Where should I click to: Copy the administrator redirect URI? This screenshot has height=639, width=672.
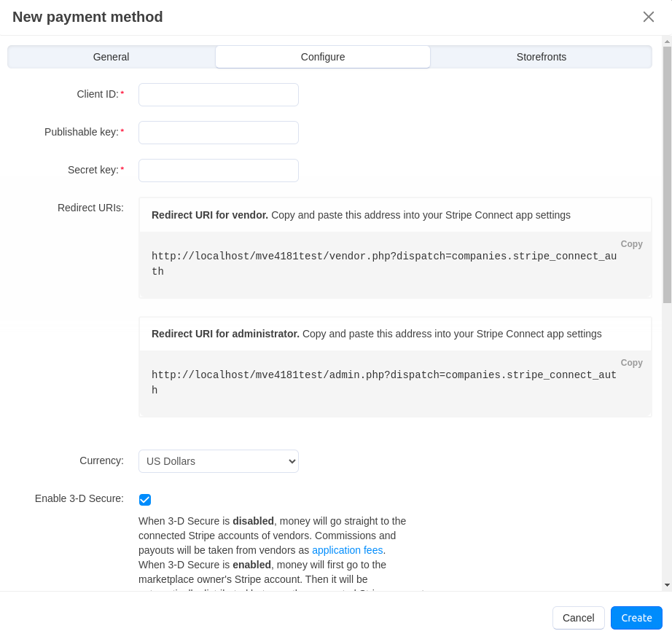[x=631, y=363]
